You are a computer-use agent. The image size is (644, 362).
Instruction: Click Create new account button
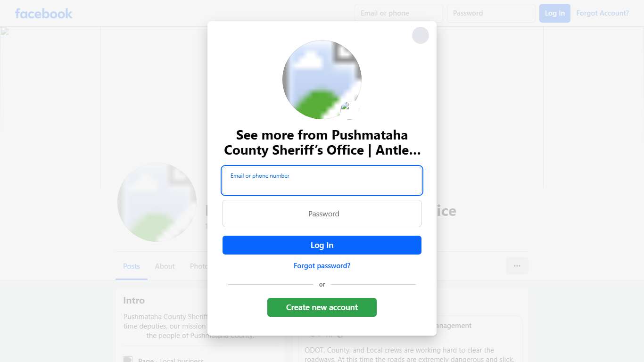(322, 307)
